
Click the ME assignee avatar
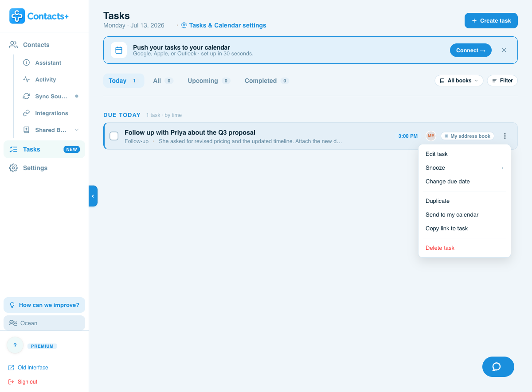click(431, 136)
